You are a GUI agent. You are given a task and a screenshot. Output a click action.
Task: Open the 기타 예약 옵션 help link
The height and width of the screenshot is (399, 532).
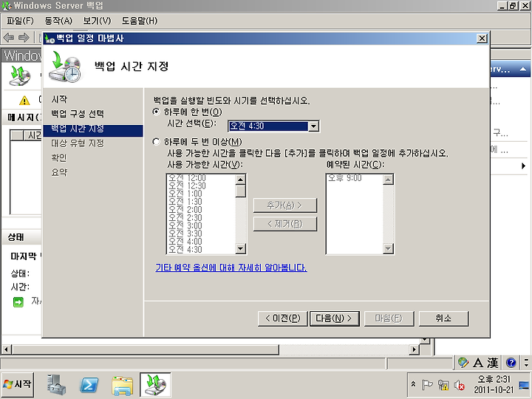(x=231, y=267)
